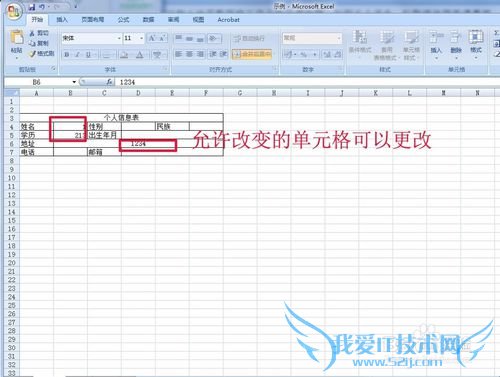
Task: Align text to middle of cell
Action: [189, 38]
